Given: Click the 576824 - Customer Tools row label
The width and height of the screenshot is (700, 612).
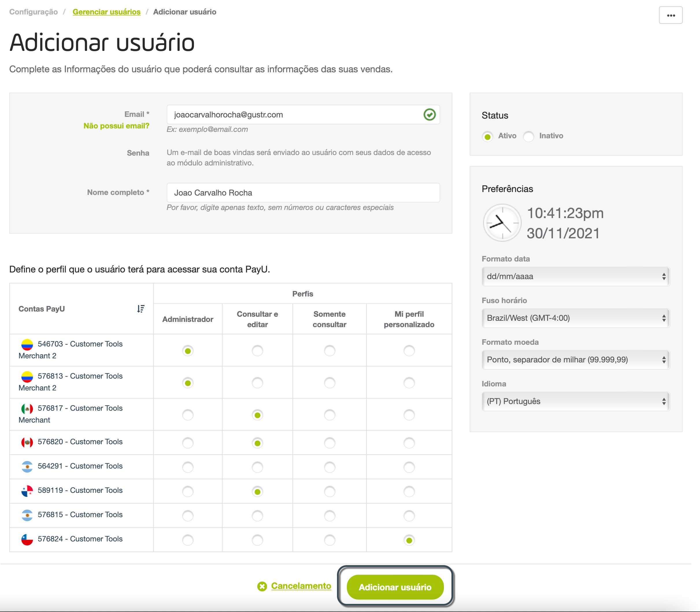Looking at the screenshot, I should [80, 539].
